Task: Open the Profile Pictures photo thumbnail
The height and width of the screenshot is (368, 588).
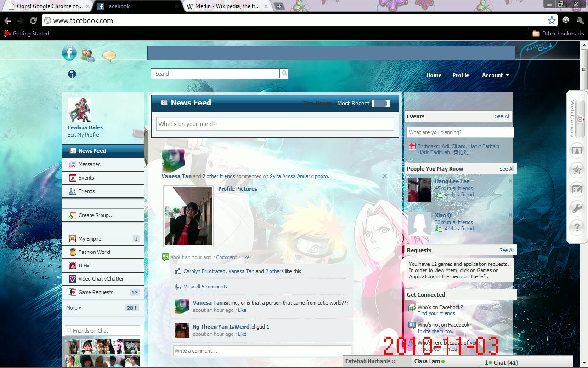Action: pyautogui.click(x=188, y=216)
